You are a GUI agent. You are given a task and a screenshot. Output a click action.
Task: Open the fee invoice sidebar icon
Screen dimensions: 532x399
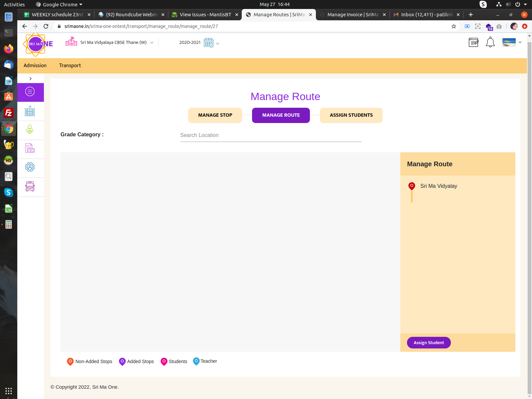tap(30, 148)
